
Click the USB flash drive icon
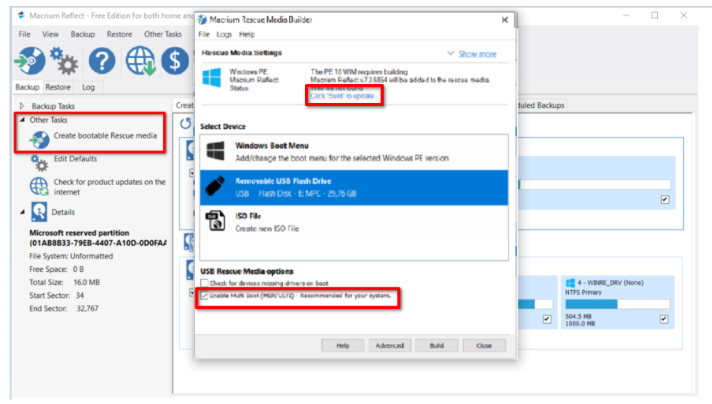click(x=215, y=186)
